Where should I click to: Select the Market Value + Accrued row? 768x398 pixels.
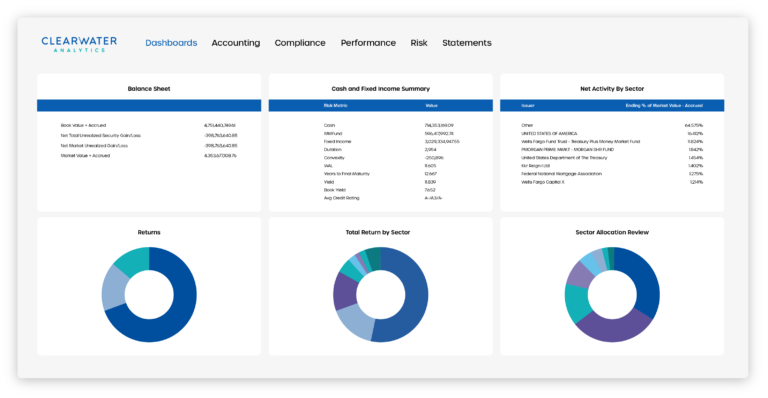(x=149, y=156)
